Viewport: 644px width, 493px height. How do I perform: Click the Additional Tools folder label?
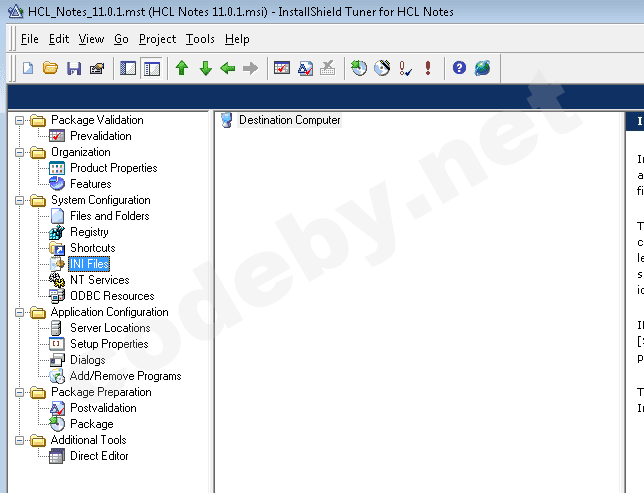pos(88,440)
